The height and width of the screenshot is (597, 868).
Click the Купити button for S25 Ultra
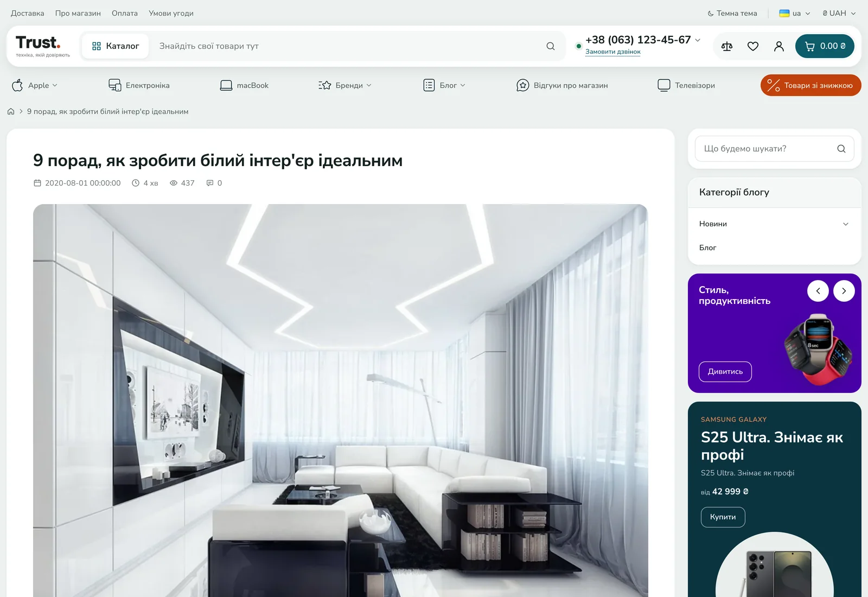click(x=723, y=517)
